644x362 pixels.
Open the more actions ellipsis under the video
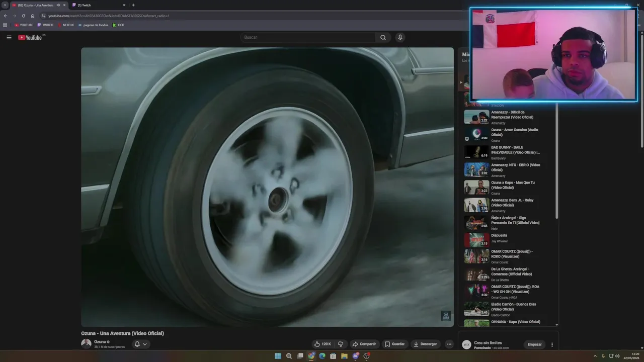tap(449, 344)
